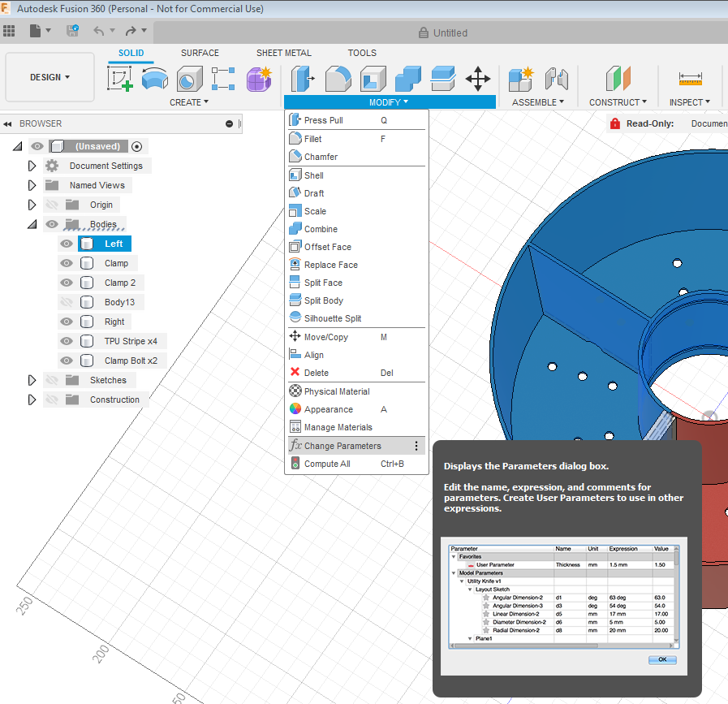Close the open MODIFY menu header
This screenshot has height=704, width=728.
pyautogui.click(x=389, y=102)
